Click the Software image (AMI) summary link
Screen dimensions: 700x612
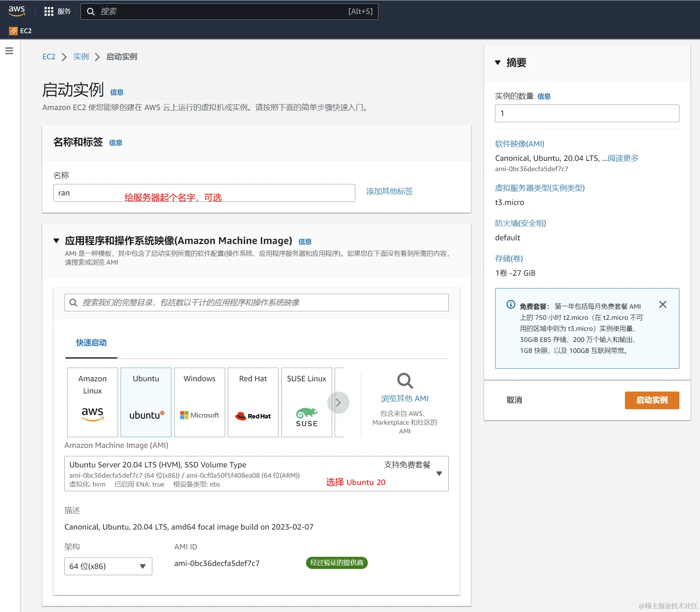[519, 144]
